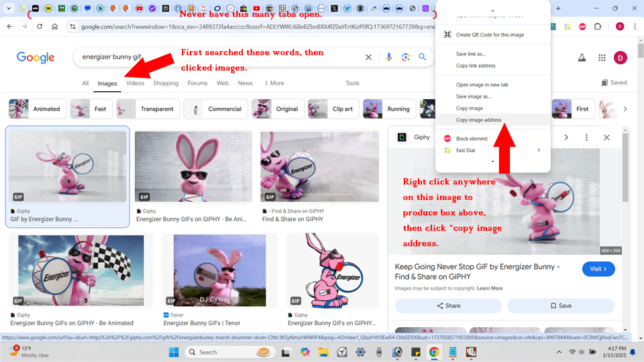Open File Explorer from the taskbar
Screen dimensions: 644x362
tap(323, 352)
